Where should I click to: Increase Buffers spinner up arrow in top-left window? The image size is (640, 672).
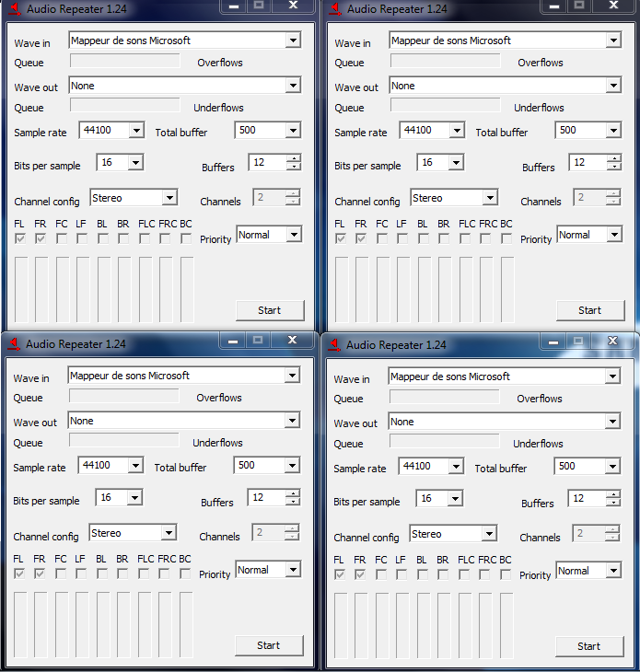point(294,158)
